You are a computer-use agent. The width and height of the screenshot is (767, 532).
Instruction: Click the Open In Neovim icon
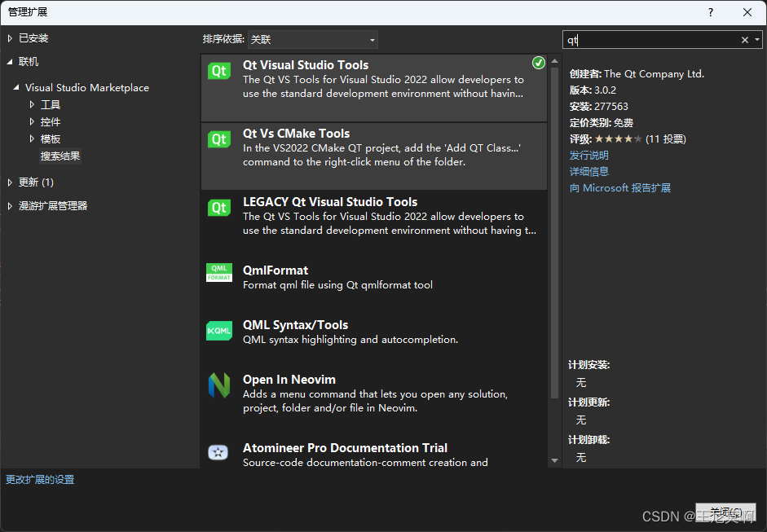point(219,385)
